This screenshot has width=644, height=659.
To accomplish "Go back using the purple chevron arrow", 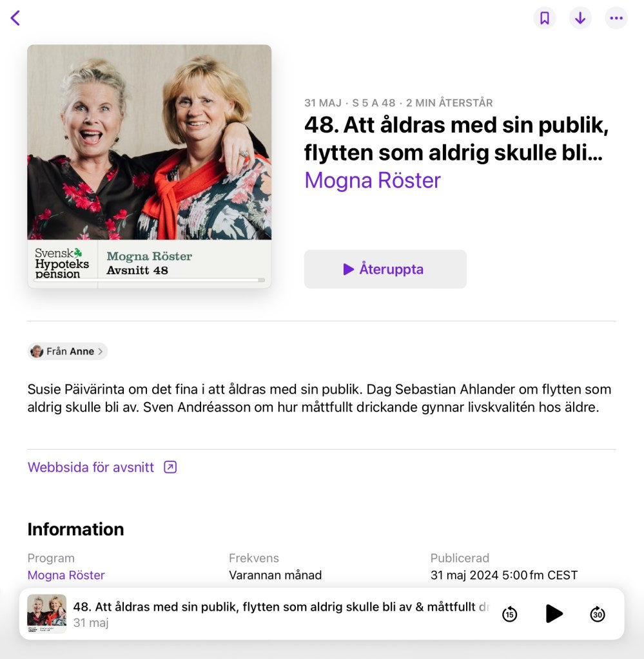I will [x=15, y=18].
